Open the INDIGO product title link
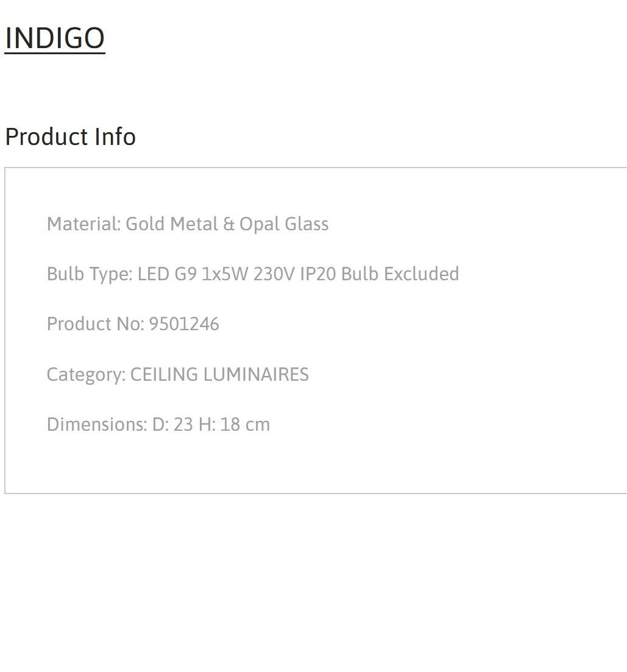 54,38
